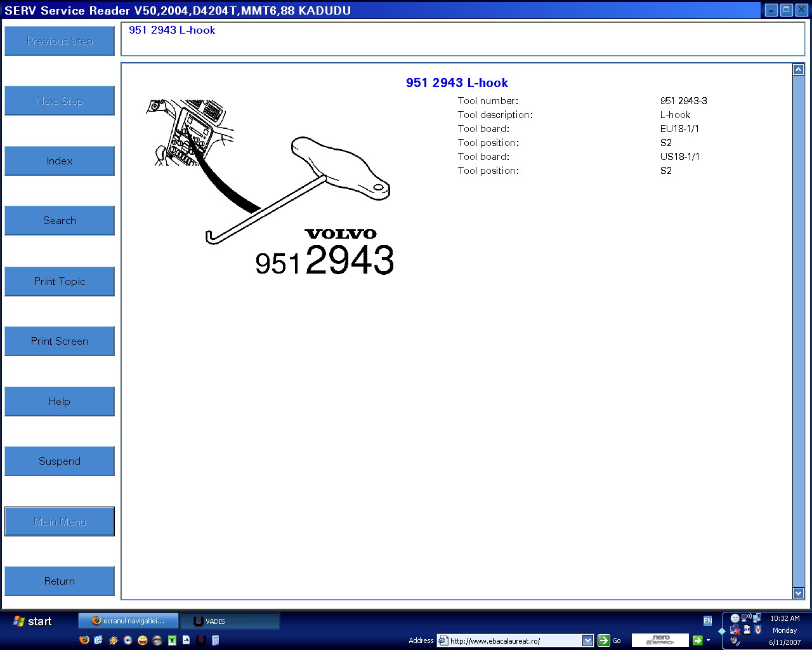Switch to 'ecranul navigatiei' taskbar window
Viewport: 812px width, 650px height.
[x=128, y=621]
